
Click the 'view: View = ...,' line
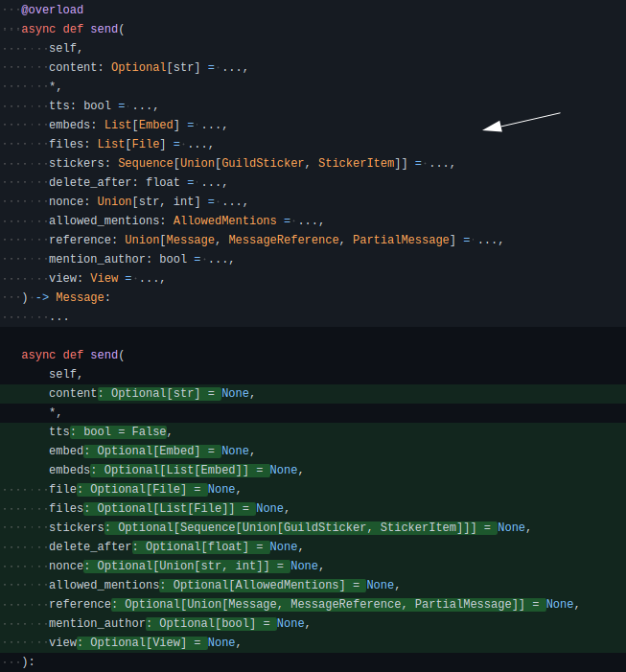[106, 278]
